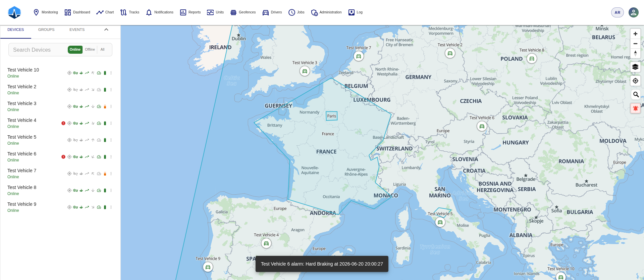644x280 pixels.
Task: Click speedometer icon for Test Vehicle 6
Action: tap(99, 157)
